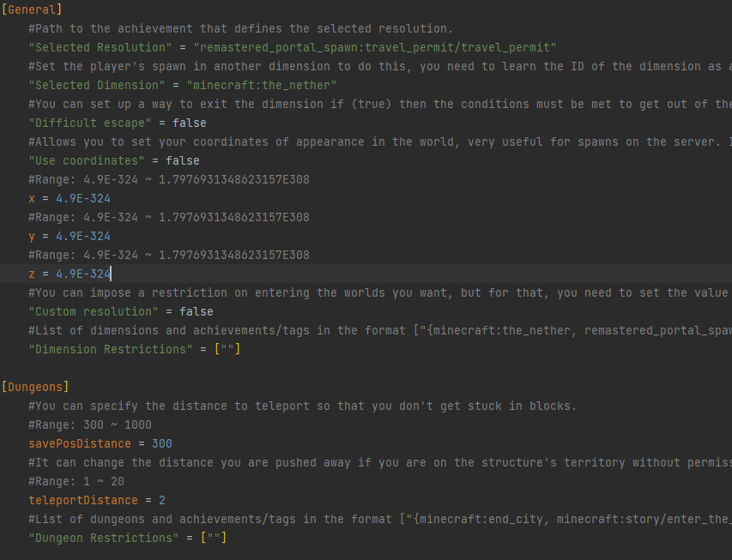732x560 pixels.
Task: Click the "#Path to the achievement" comment line
Action: pyautogui.click(x=240, y=28)
